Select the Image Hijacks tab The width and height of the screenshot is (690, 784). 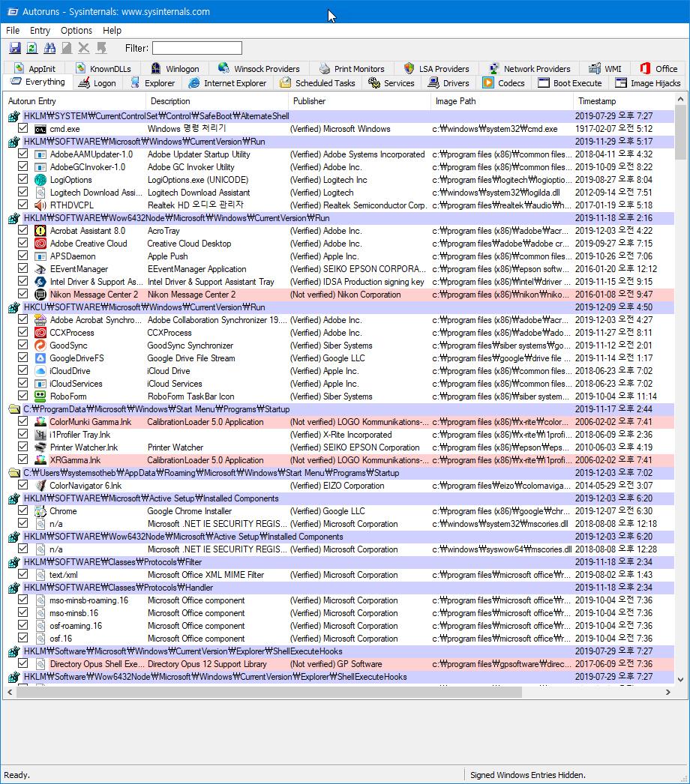click(x=649, y=83)
